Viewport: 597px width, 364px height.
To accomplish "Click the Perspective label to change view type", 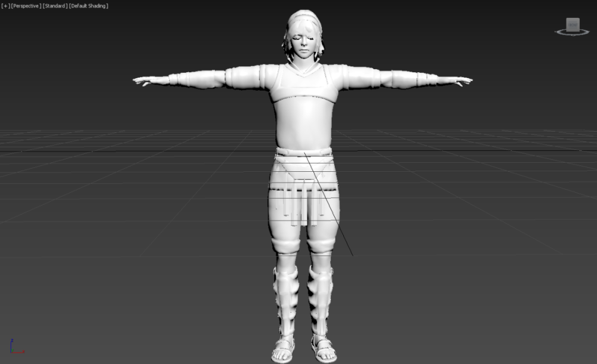I will tap(24, 5).
